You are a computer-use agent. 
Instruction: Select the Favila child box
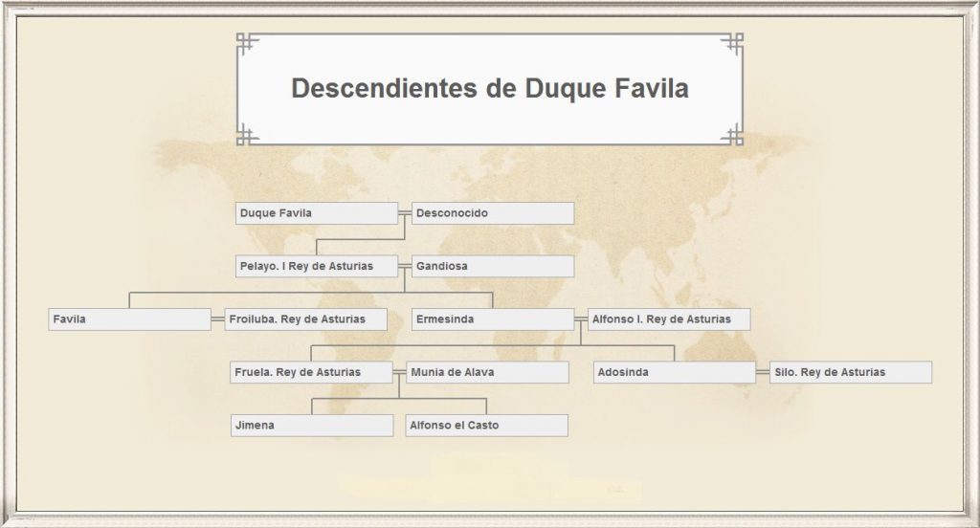tap(129, 319)
